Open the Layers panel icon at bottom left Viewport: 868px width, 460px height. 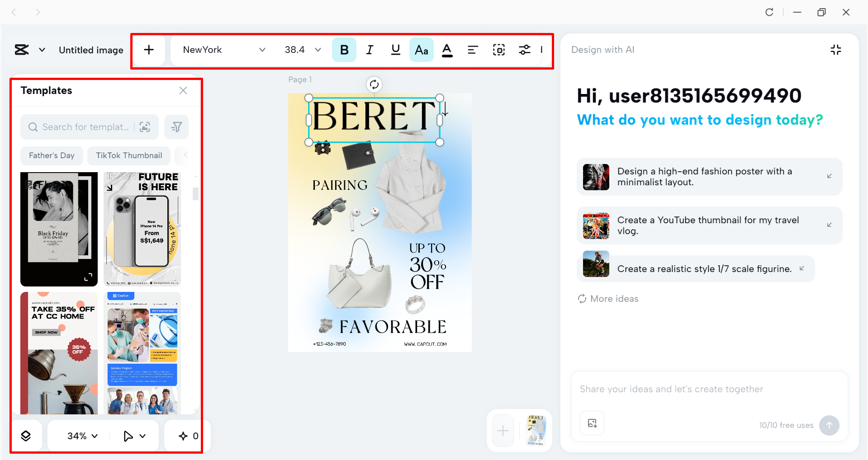(x=26, y=435)
